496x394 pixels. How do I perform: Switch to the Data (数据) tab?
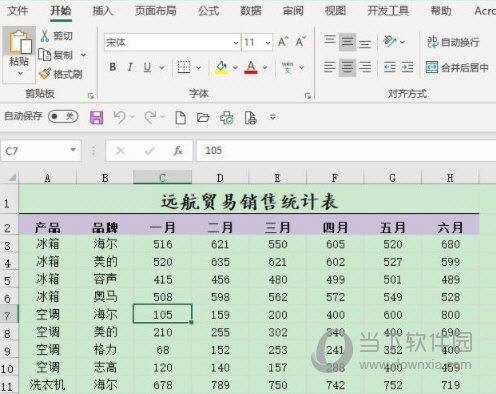pyautogui.click(x=251, y=11)
